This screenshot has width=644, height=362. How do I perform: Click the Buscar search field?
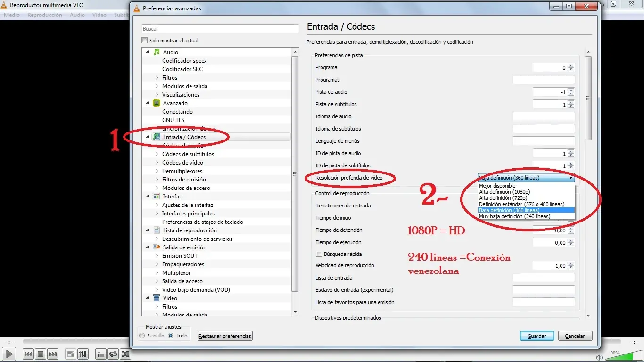220,29
